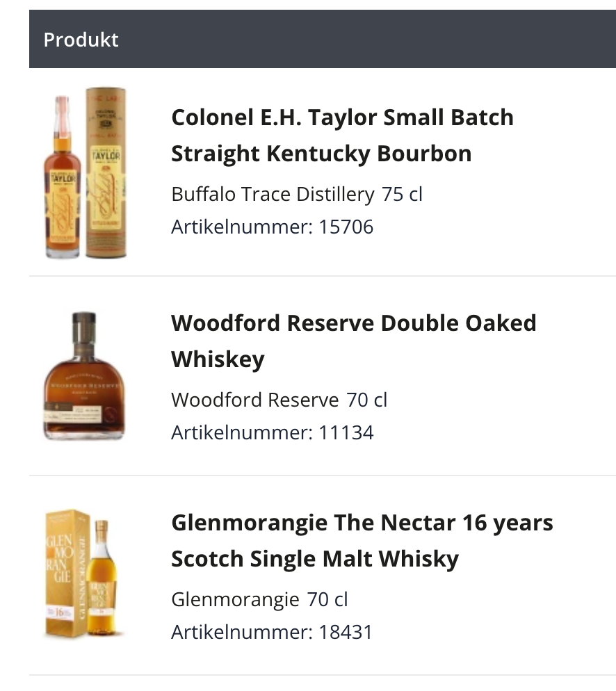Open the Colonel E.H. Taylor bottle image

(63, 177)
